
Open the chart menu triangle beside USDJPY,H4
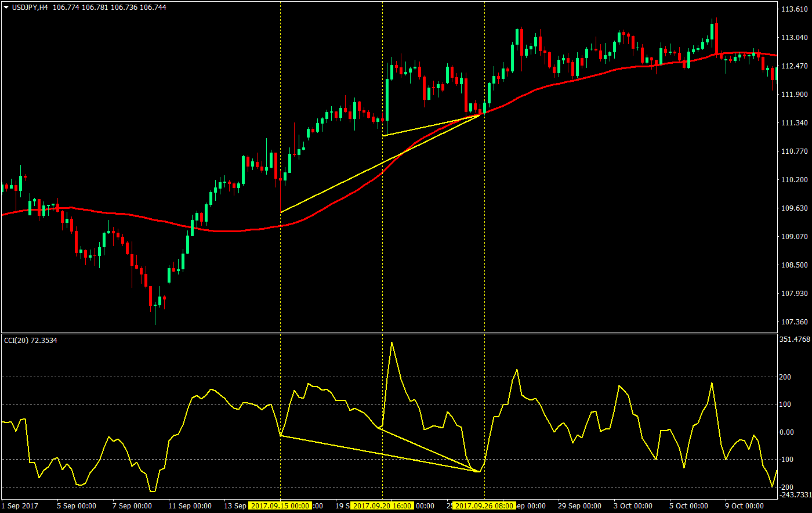coord(6,8)
